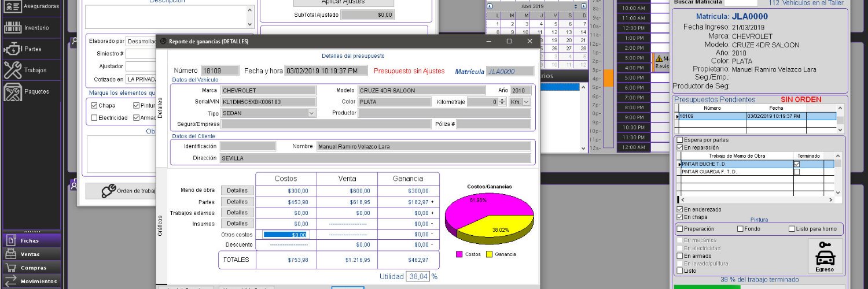Open the Elaborado por dropdown

coord(141,41)
